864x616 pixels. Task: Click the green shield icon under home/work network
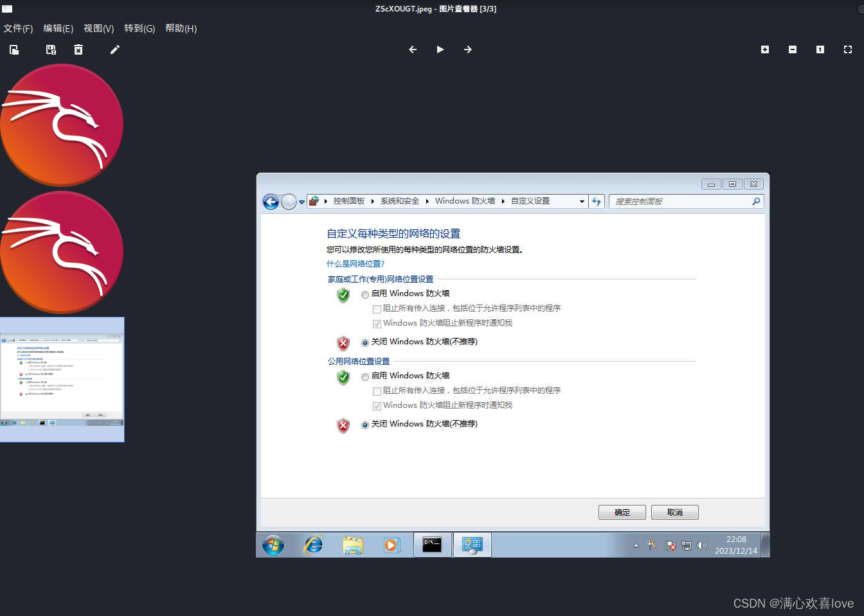[x=343, y=295]
